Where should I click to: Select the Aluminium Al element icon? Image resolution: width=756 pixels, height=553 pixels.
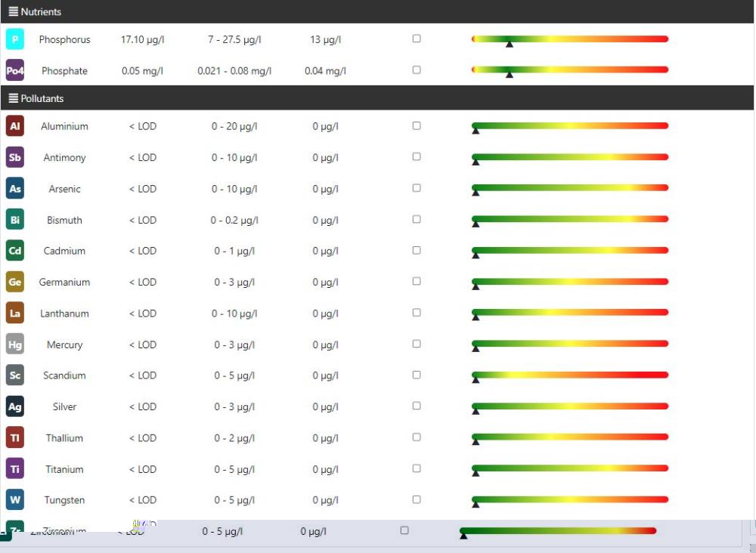point(15,126)
